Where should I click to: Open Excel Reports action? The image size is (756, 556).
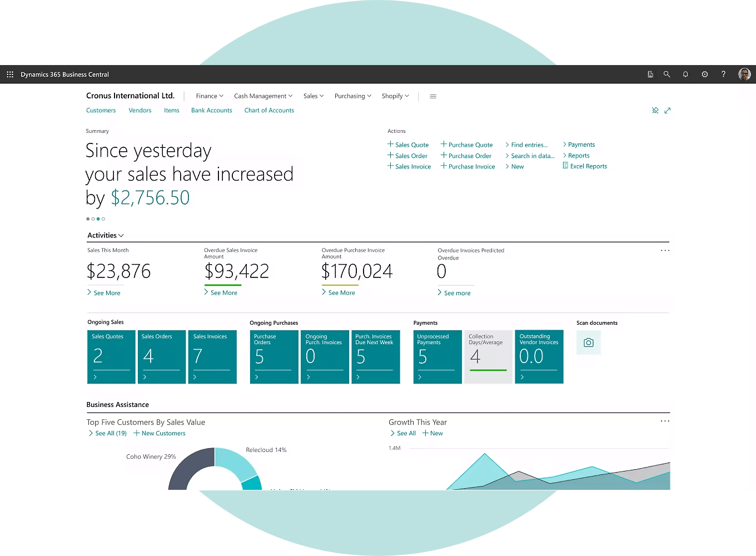[x=585, y=166]
